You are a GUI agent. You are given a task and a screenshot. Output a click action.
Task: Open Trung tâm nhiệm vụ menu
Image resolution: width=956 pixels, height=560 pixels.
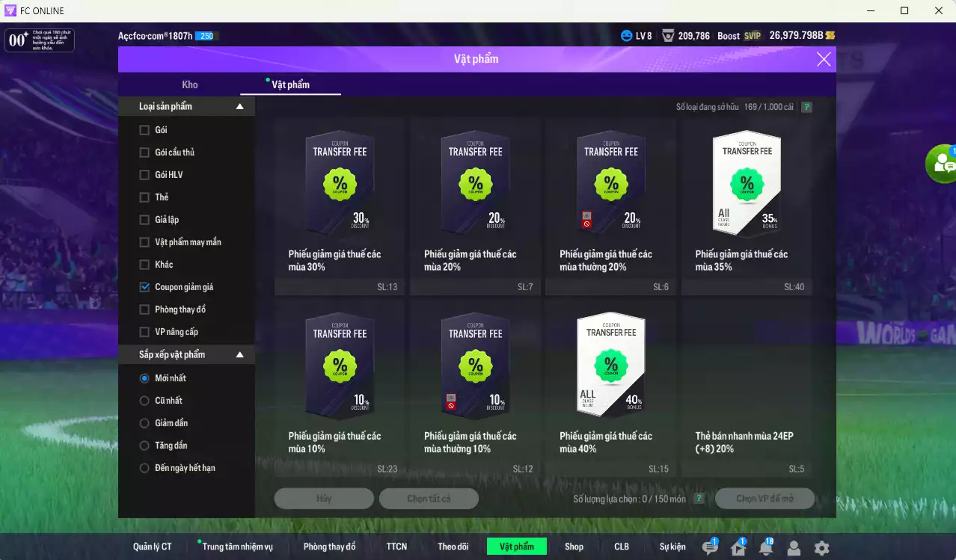pyautogui.click(x=237, y=547)
